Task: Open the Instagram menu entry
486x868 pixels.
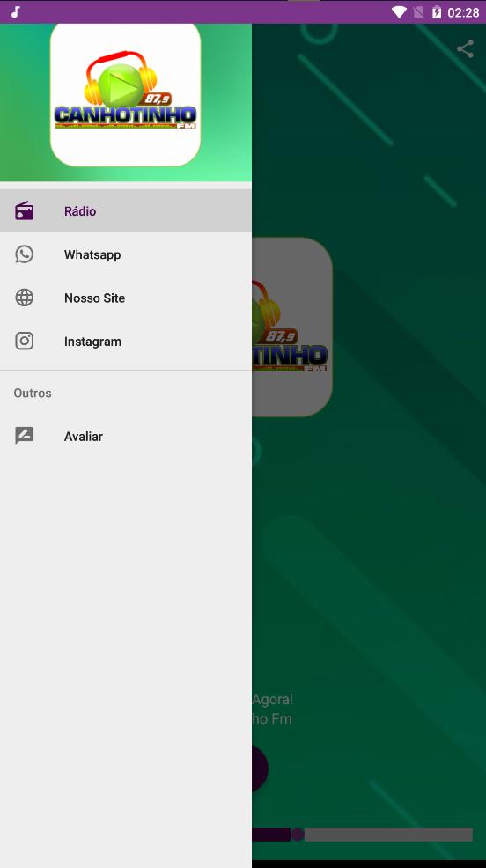Action: 126,342
